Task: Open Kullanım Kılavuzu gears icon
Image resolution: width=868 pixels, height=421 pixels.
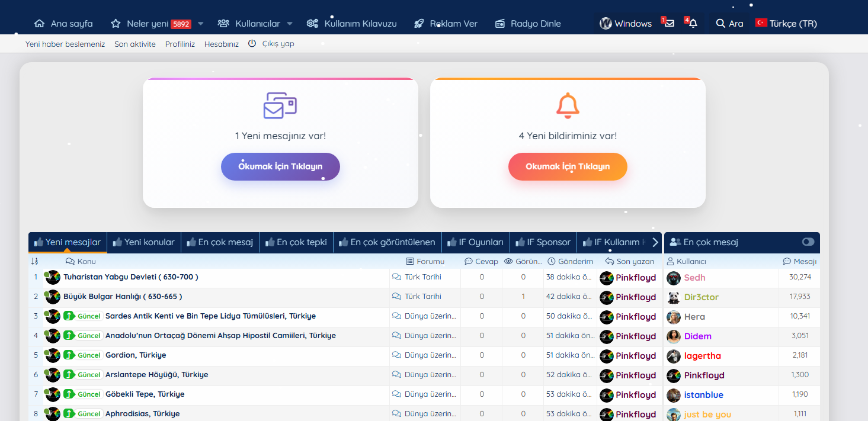Action: (x=312, y=24)
